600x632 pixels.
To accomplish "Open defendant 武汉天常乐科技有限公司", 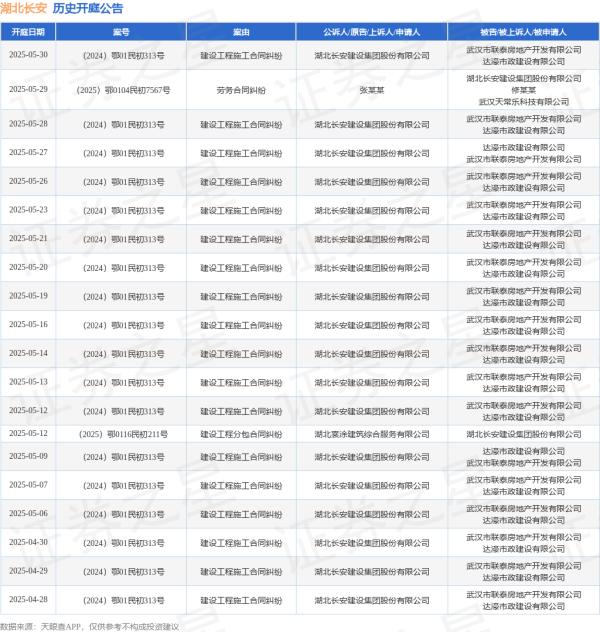I will point(522,101).
